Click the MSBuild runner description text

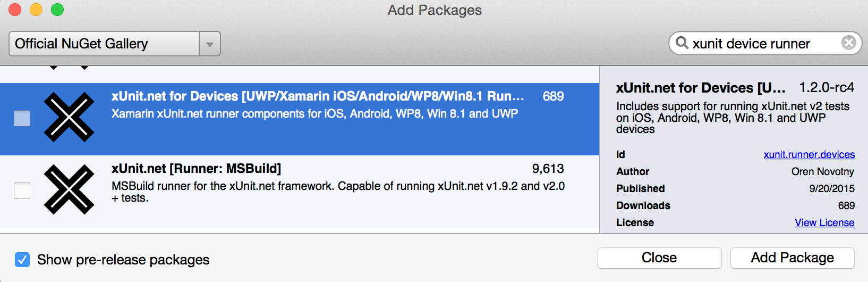point(338,192)
